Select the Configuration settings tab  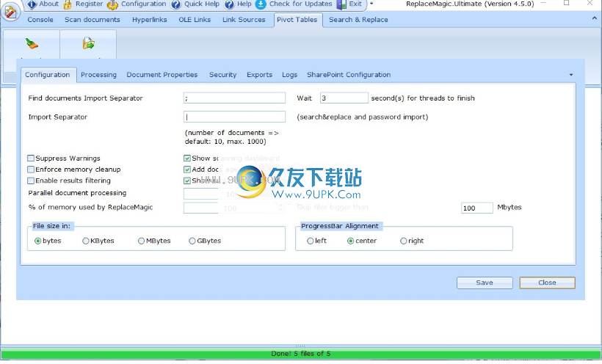(48, 75)
